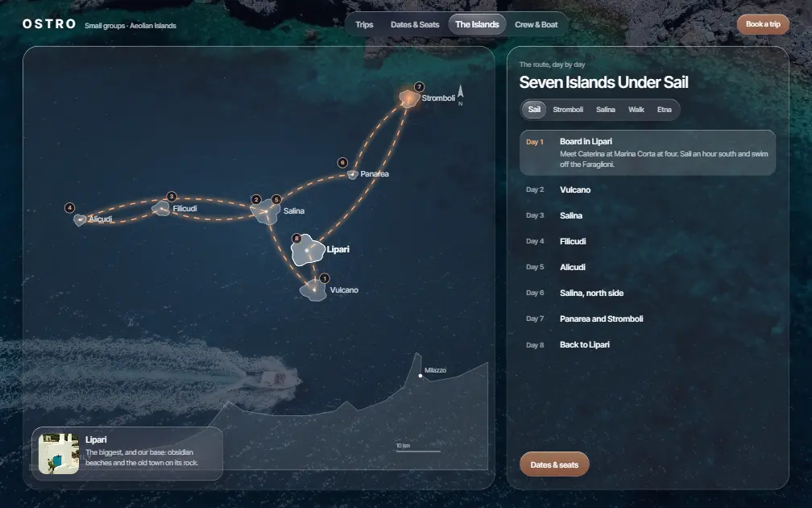The height and width of the screenshot is (508, 812).
Task: Enable the Walk route filter
Action: coord(636,110)
